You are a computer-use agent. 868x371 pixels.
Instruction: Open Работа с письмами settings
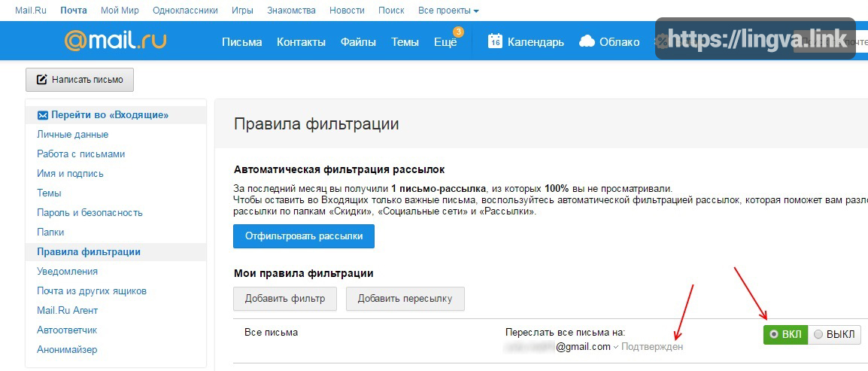(x=80, y=154)
